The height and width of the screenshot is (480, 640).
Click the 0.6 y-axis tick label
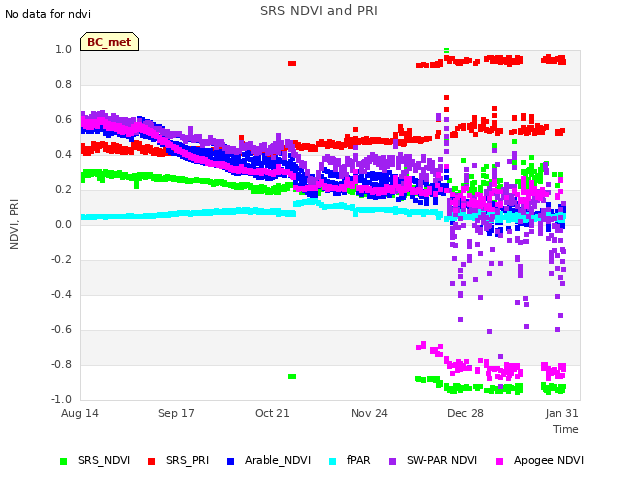point(63,120)
